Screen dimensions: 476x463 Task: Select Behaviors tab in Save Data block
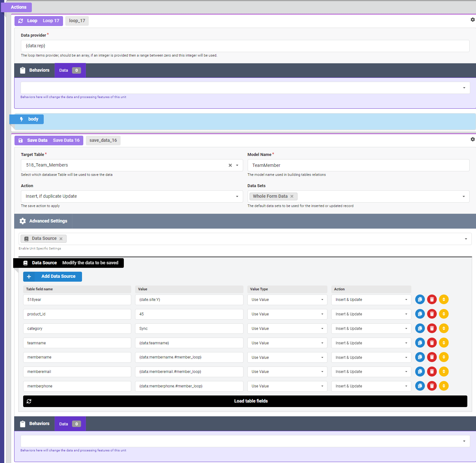[x=34, y=424]
